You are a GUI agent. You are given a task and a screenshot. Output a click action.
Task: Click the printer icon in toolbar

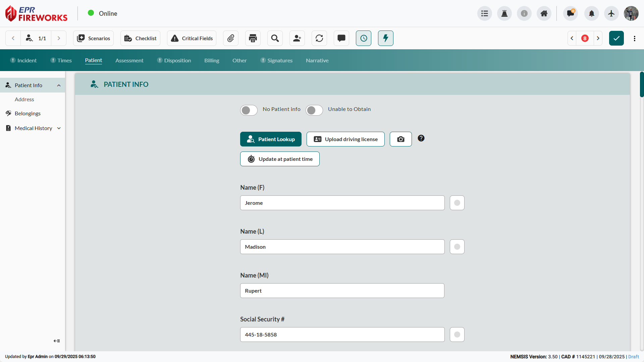click(253, 38)
